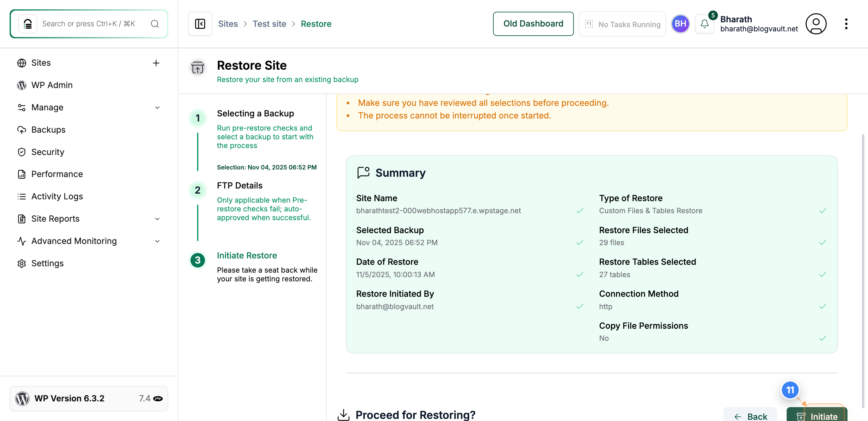Click the user profile icon
The width and height of the screenshot is (868, 421).
[x=816, y=24]
